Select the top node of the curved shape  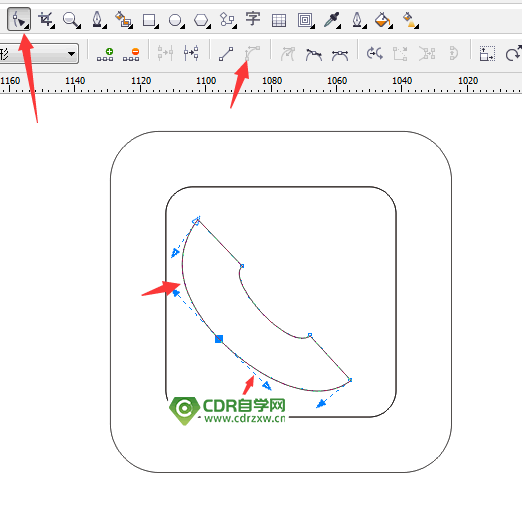(x=196, y=221)
